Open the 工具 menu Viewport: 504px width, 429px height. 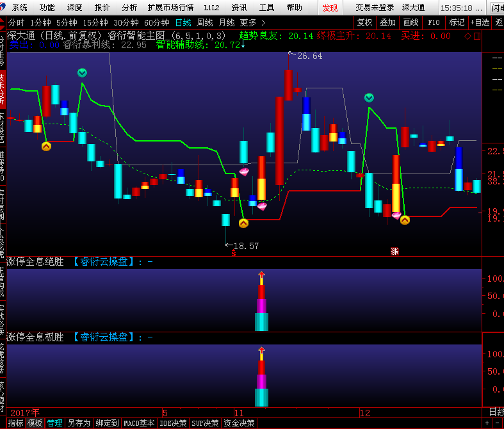(266, 8)
